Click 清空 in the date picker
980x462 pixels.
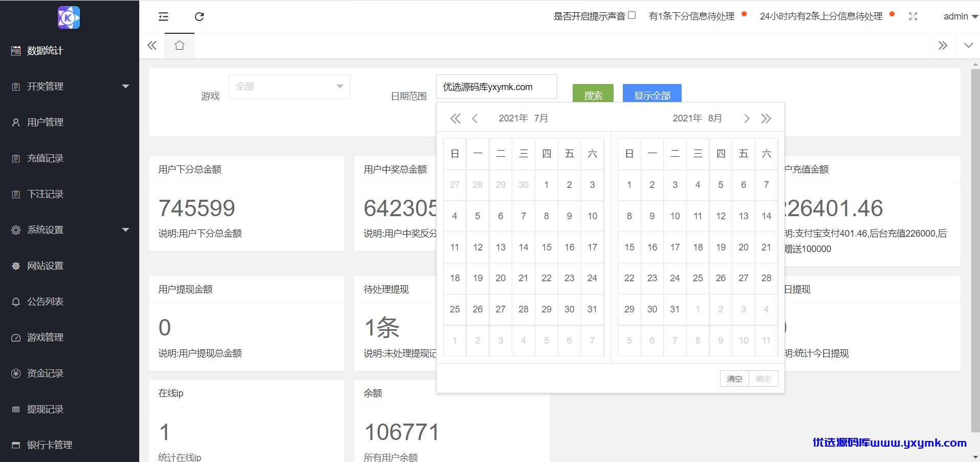click(734, 379)
